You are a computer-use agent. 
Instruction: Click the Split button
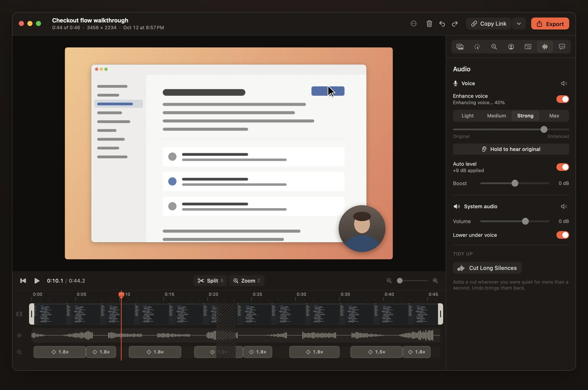[x=210, y=281]
